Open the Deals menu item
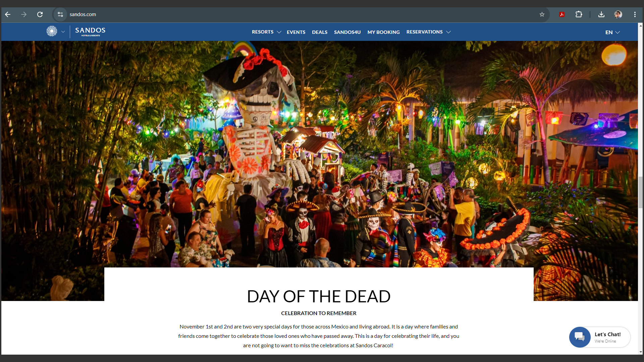This screenshot has height=362, width=644. pyautogui.click(x=319, y=32)
